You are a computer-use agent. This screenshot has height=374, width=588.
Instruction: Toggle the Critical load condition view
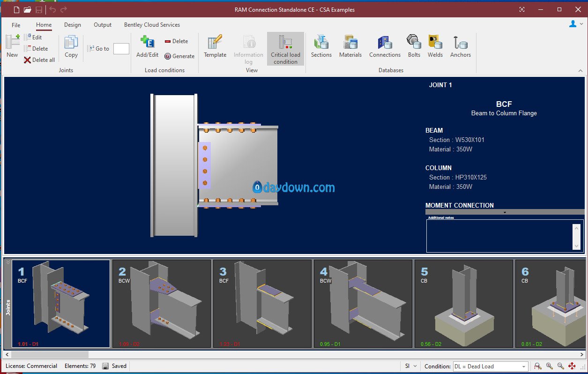click(285, 49)
